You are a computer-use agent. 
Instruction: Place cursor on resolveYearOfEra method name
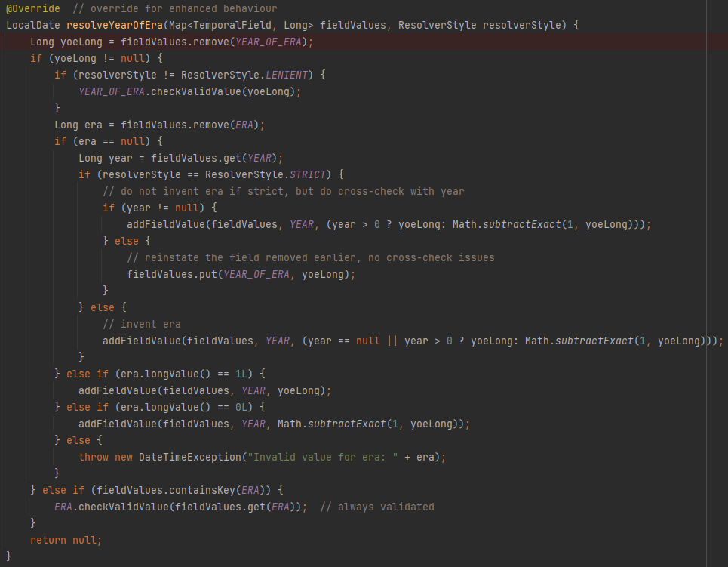coord(115,25)
